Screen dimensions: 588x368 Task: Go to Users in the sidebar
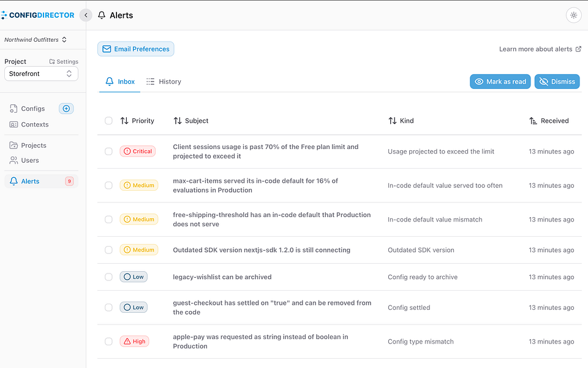(24, 160)
